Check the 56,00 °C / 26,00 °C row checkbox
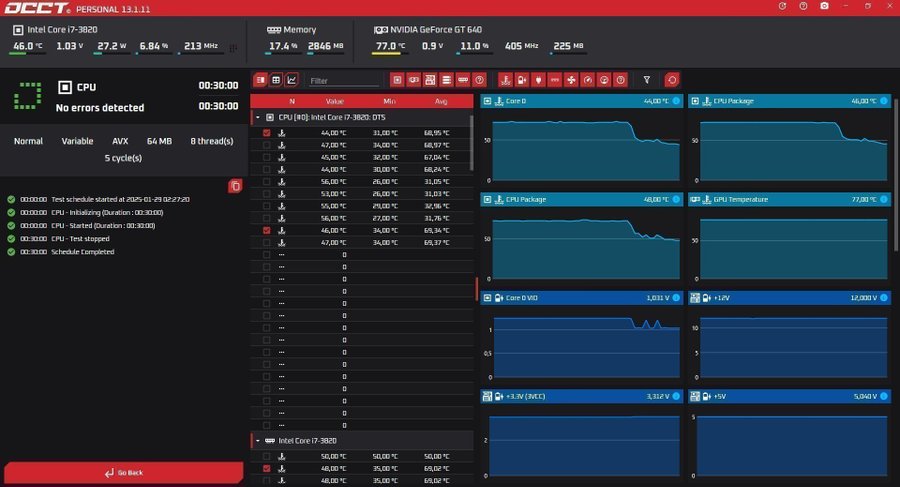900x487 pixels. tap(266, 181)
